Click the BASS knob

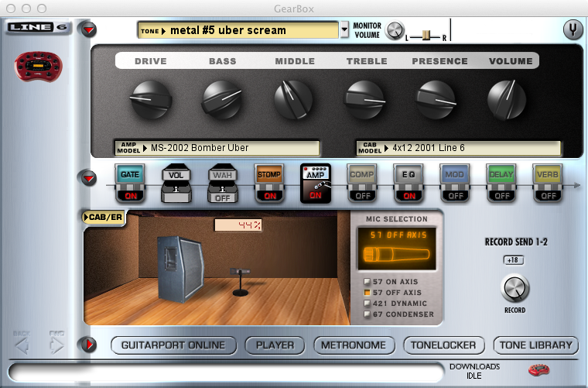tap(222, 99)
